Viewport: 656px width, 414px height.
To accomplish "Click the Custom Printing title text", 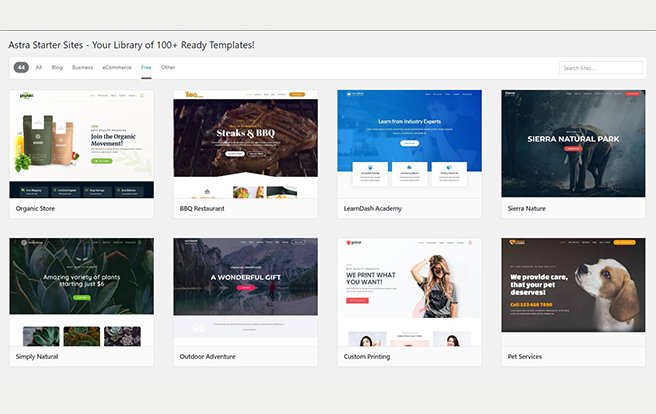I will click(366, 356).
